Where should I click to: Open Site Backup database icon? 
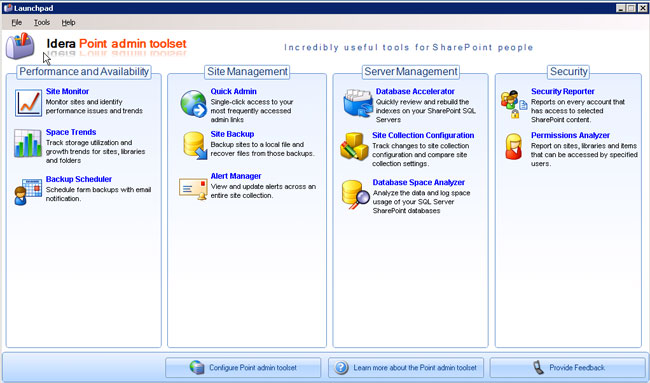(x=195, y=145)
